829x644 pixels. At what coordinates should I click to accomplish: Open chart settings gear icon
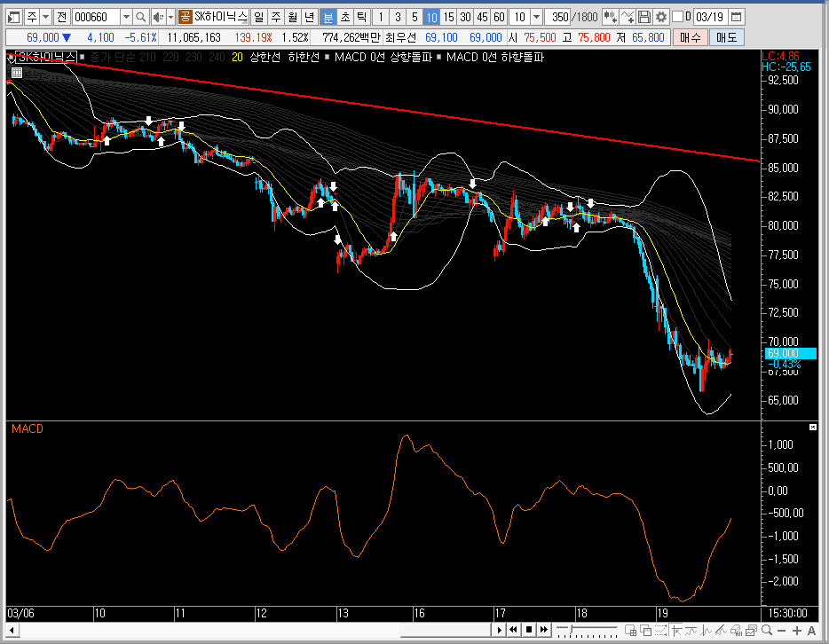tap(661, 18)
